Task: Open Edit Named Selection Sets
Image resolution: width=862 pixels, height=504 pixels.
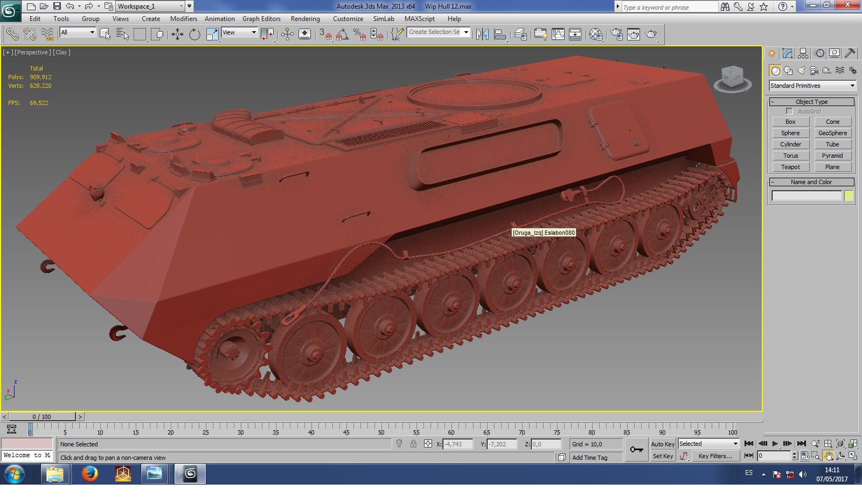Action: (397, 34)
